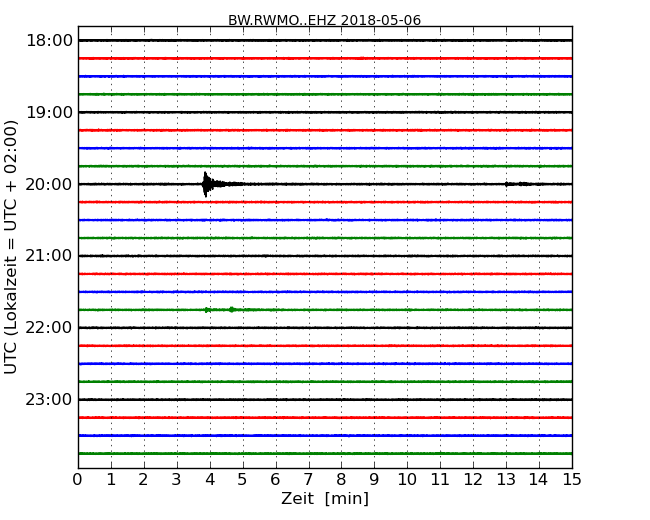Click x-axis tick label 1
The image size is (650, 520).
pyautogui.click(x=111, y=480)
